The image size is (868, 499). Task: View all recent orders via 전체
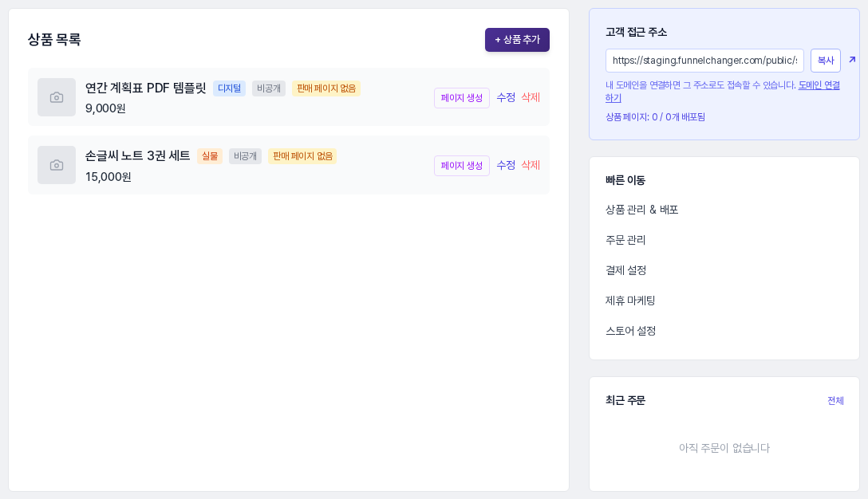[x=835, y=400]
